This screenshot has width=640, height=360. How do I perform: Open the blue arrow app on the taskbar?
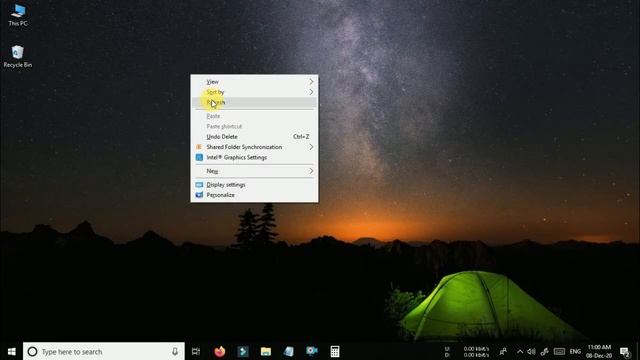point(243,351)
